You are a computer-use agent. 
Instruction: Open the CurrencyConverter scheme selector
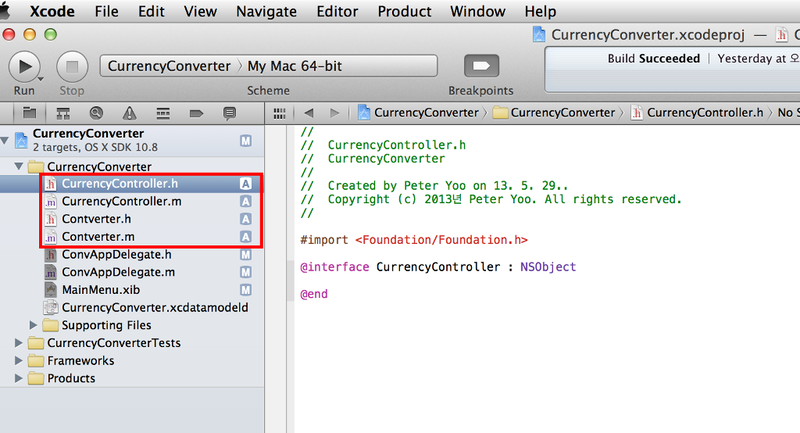[168, 66]
